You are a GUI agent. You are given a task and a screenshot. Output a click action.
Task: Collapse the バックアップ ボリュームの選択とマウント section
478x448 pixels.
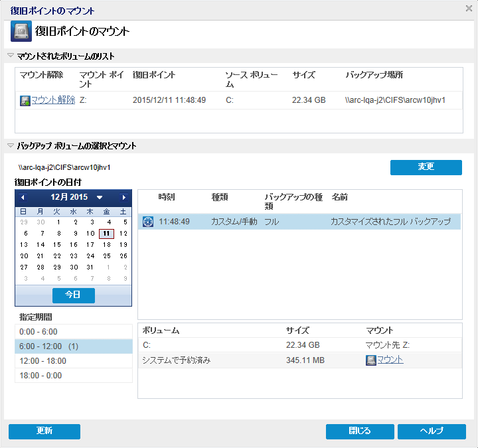pyautogui.click(x=11, y=145)
